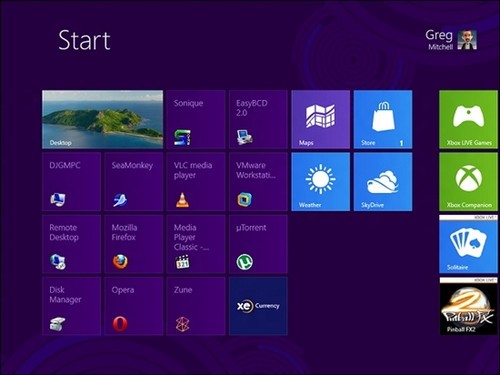Launch the SeaMonkey browser tile
The image size is (500, 375).
click(x=134, y=182)
